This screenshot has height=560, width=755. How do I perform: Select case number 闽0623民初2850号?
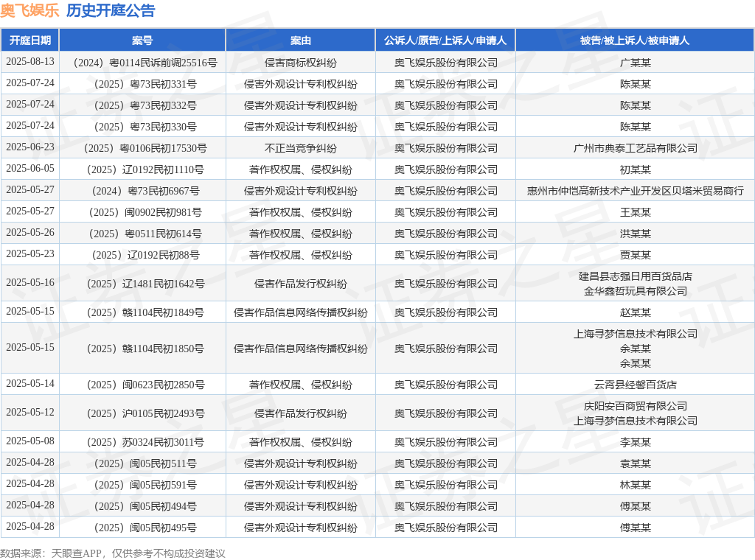pos(145,385)
